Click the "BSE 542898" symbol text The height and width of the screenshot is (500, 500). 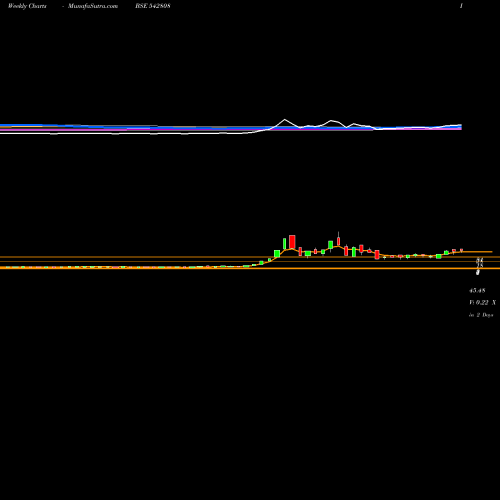pyautogui.click(x=153, y=6)
